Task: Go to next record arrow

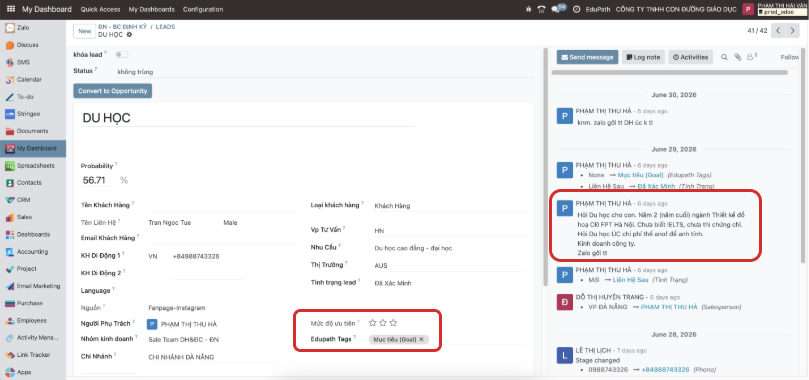Action: (x=792, y=30)
